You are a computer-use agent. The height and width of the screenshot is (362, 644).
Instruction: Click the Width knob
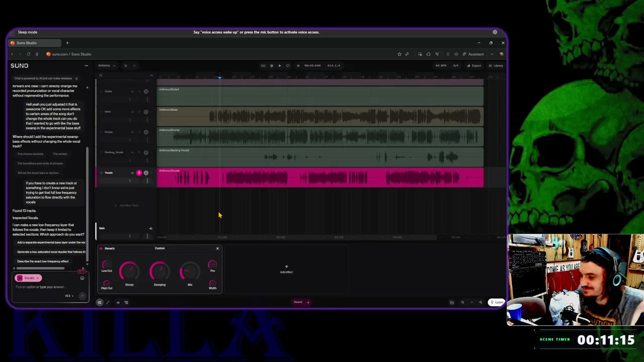212,283
